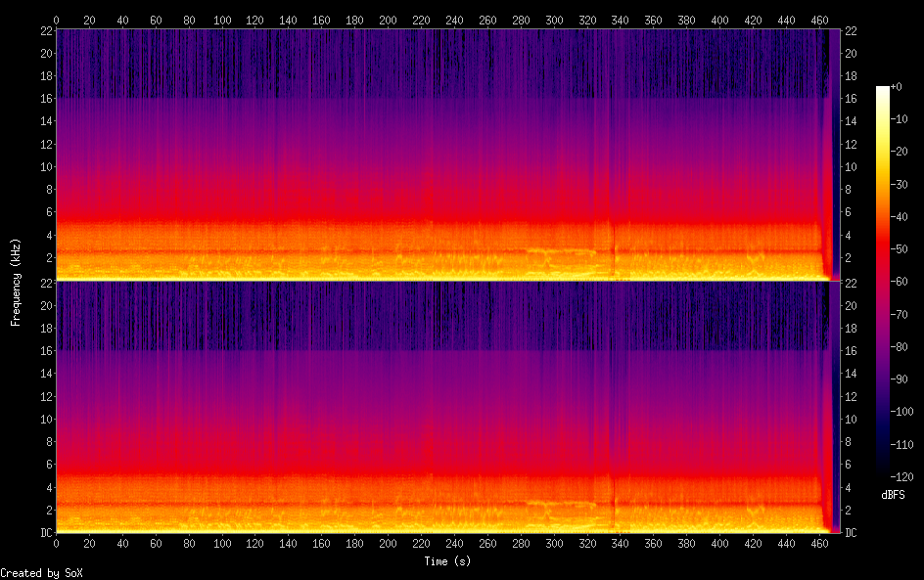Click the "-90" label on the dBFS scale
The height and width of the screenshot is (580, 924).
[x=900, y=379]
